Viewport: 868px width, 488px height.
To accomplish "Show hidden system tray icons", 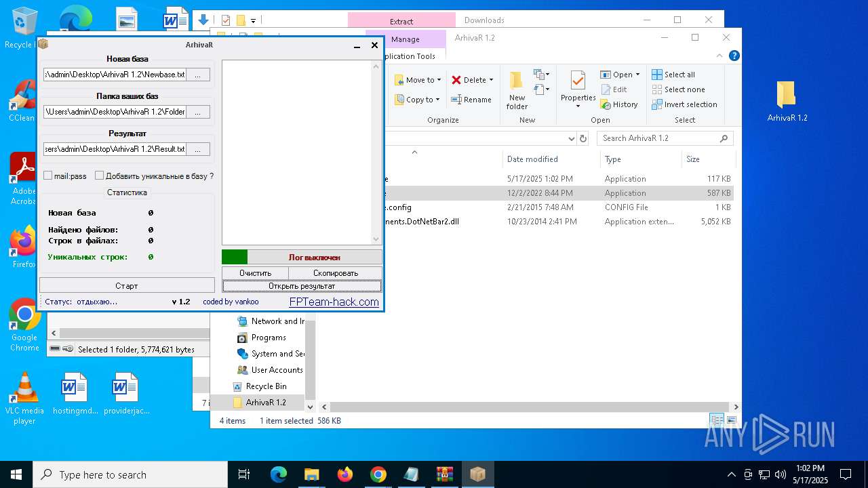I will pos(731,474).
